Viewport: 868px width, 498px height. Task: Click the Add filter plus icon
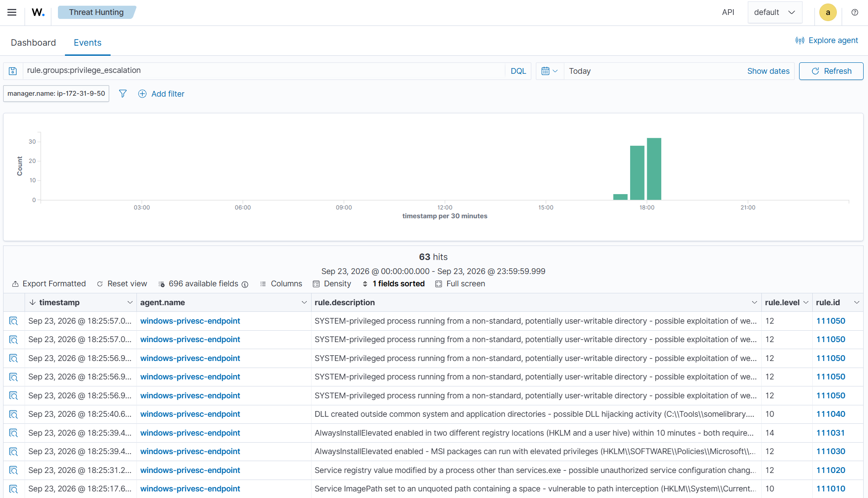pyautogui.click(x=142, y=94)
